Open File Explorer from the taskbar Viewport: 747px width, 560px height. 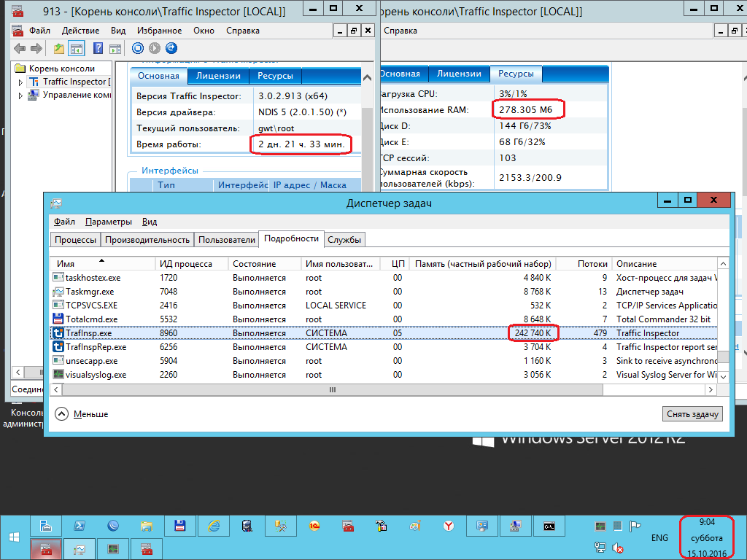146,526
